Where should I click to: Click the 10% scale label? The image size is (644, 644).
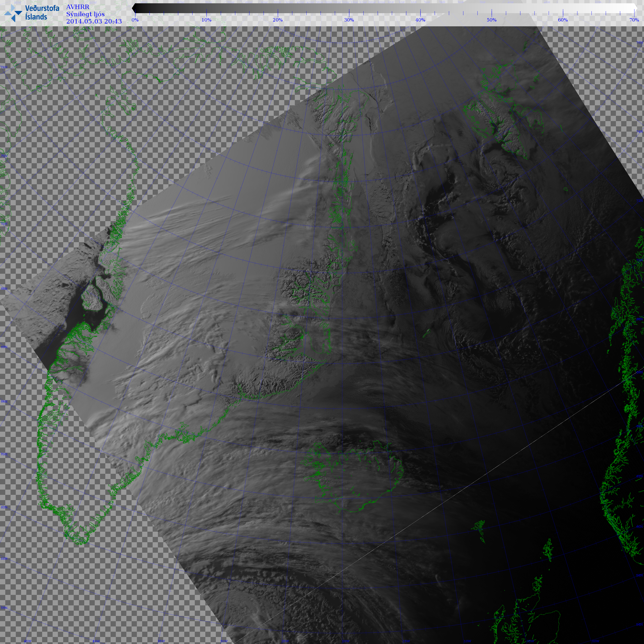(206, 20)
